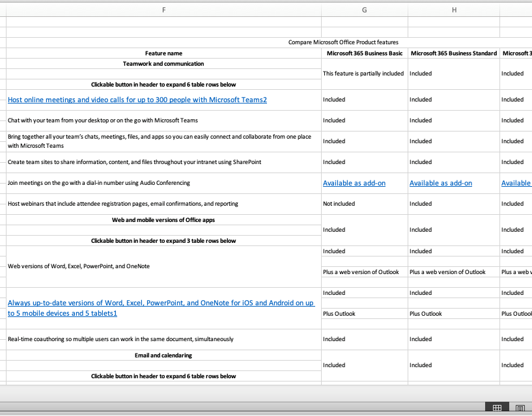The height and width of the screenshot is (416, 532).
Task: Select column H Included in Teamwork and communication row
Action: click(x=454, y=74)
